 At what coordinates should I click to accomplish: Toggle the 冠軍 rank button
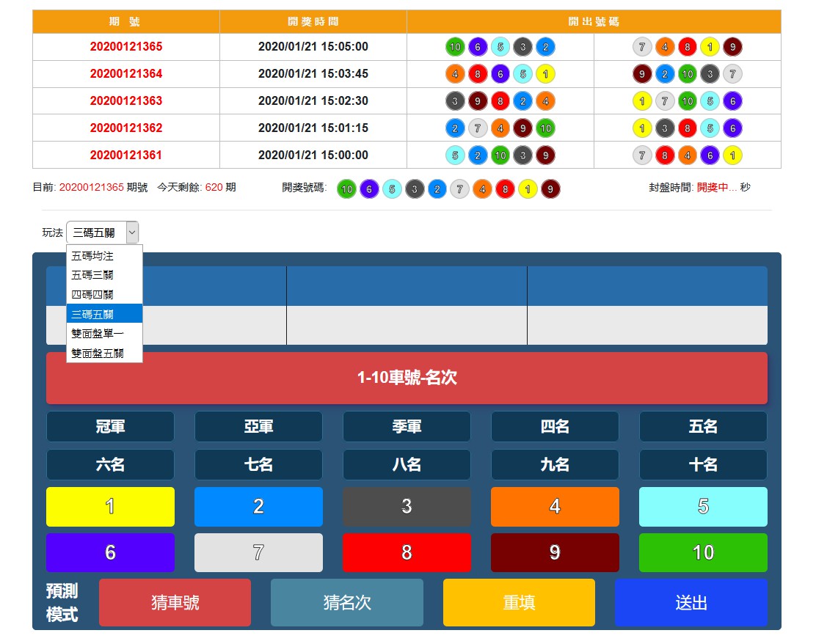pyautogui.click(x=110, y=427)
